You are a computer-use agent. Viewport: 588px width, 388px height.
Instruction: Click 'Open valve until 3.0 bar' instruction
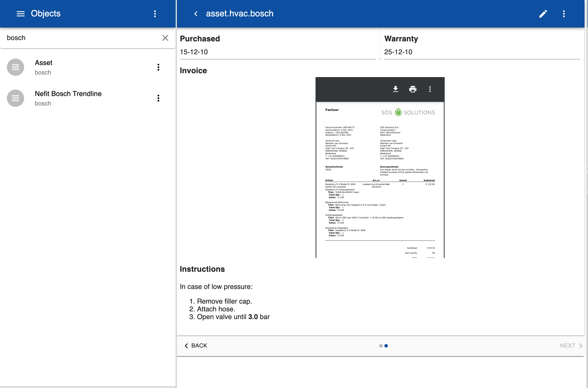(x=233, y=317)
